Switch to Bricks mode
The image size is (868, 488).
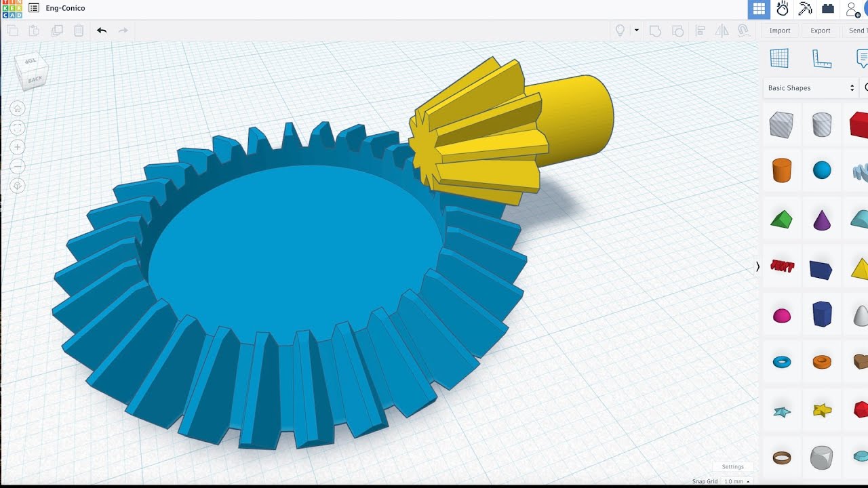828,9
